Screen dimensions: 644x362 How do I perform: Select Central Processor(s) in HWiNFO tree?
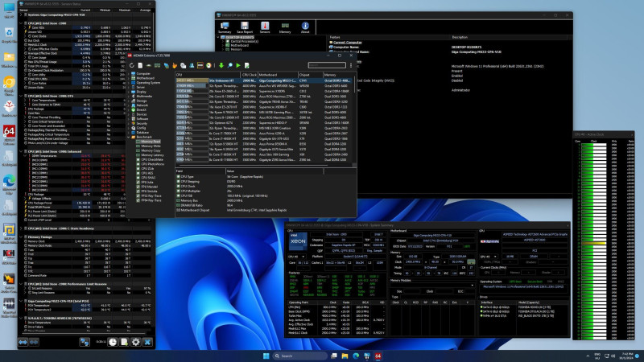(244, 42)
